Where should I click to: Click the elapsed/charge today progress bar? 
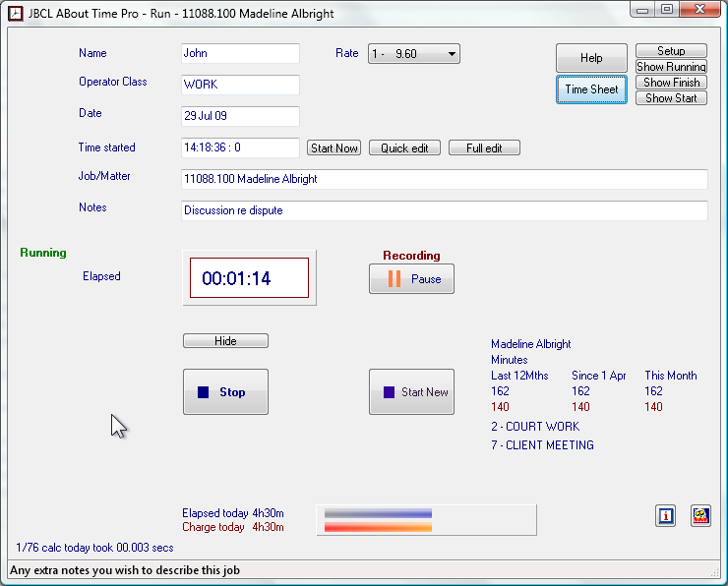pos(425,520)
